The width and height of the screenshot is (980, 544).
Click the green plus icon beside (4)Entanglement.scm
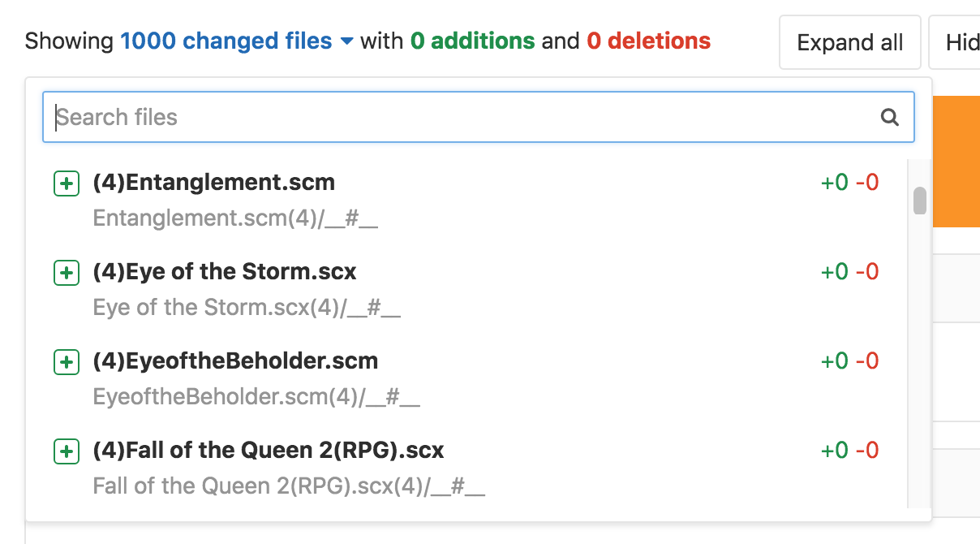point(66,183)
